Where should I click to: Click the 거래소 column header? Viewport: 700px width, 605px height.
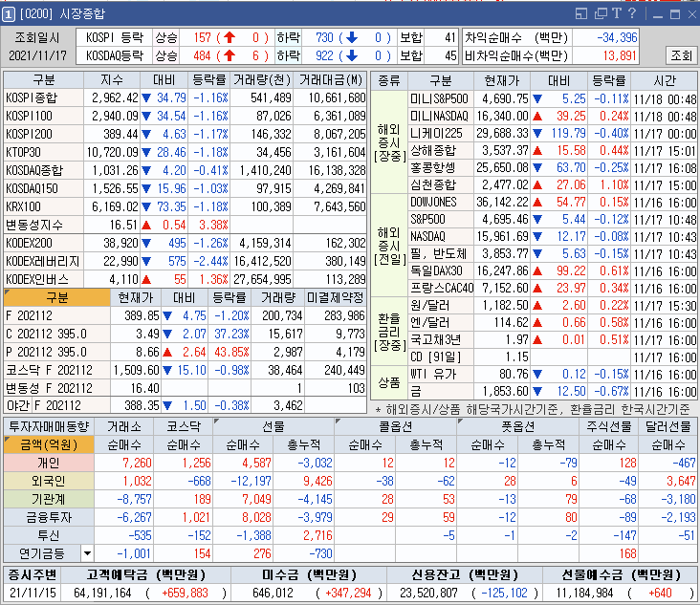coord(124,426)
